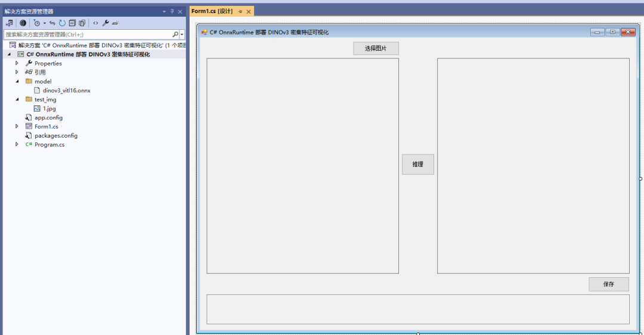Select the Properties wrench item
Screen dimensions: 644x335
point(48,63)
